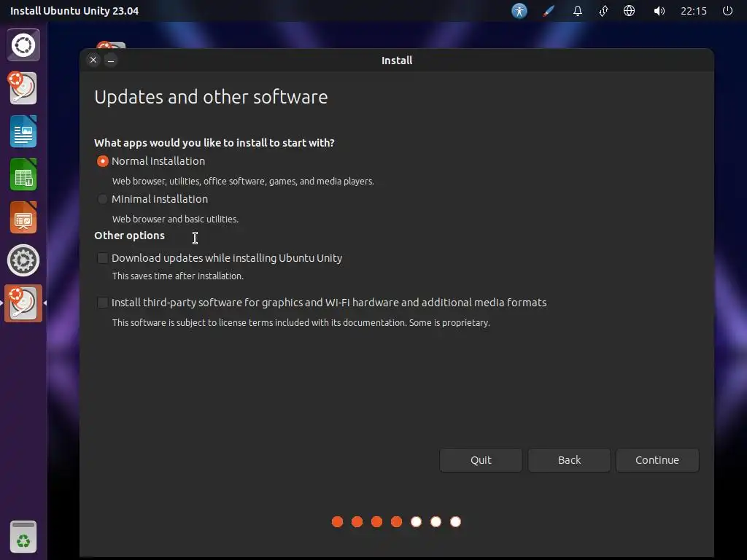The image size is (747, 560).
Task: Open the power session menu icon
Action: pyautogui.click(x=727, y=10)
